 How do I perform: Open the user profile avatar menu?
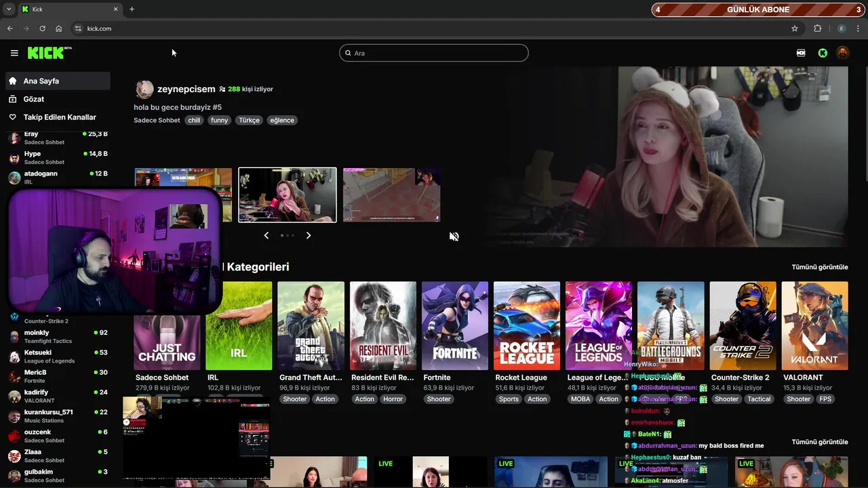tap(843, 53)
